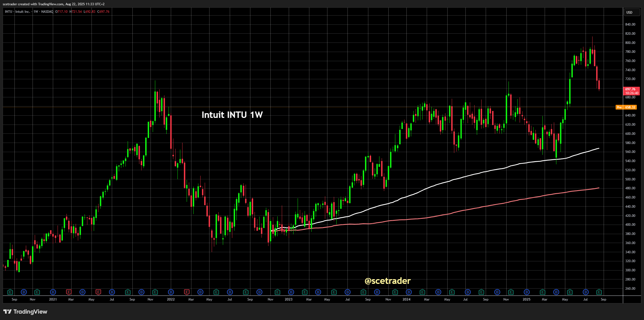
Task: Open the dividend marker above Jul 2023
Action: (347, 292)
